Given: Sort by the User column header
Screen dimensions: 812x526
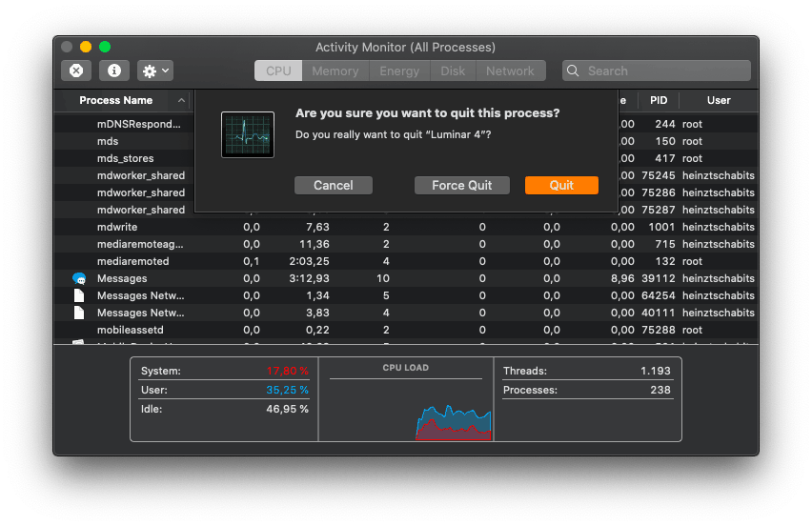Looking at the screenshot, I should (x=719, y=100).
